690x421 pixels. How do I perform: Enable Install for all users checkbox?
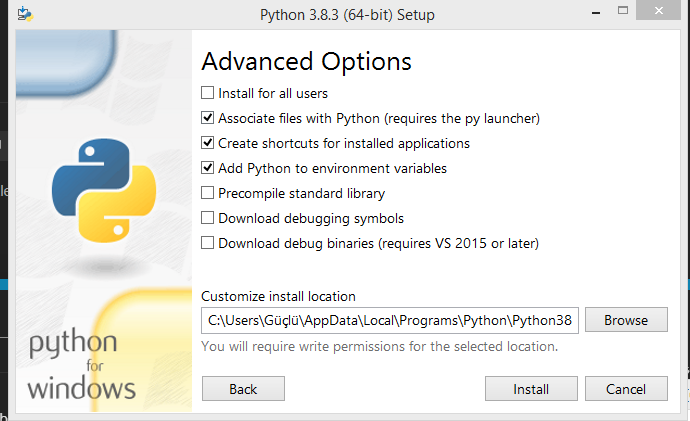207,93
